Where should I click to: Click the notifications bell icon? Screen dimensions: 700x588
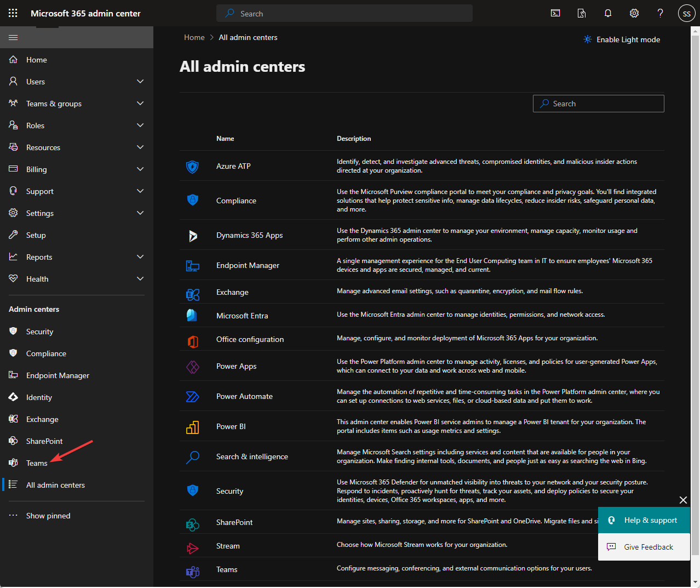(608, 13)
